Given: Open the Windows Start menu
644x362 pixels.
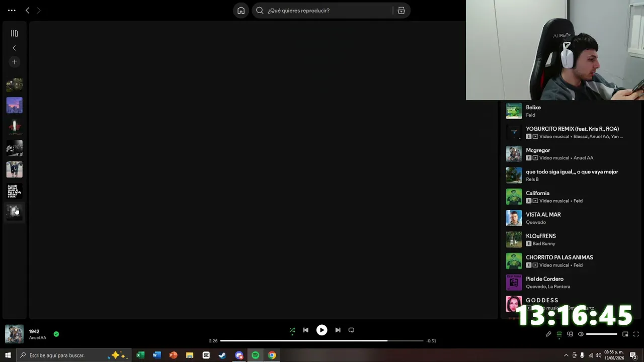Looking at the screenshot, I should pos(8,355).
